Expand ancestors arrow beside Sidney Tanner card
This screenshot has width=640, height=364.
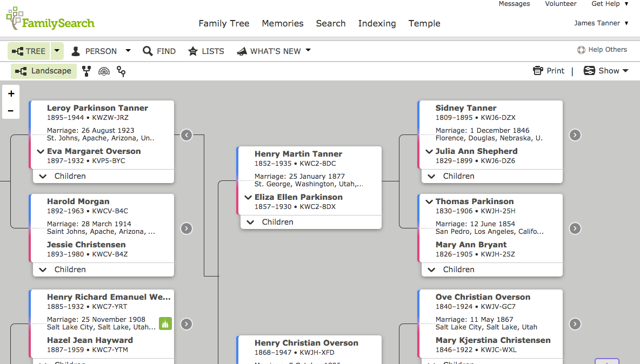575,135
